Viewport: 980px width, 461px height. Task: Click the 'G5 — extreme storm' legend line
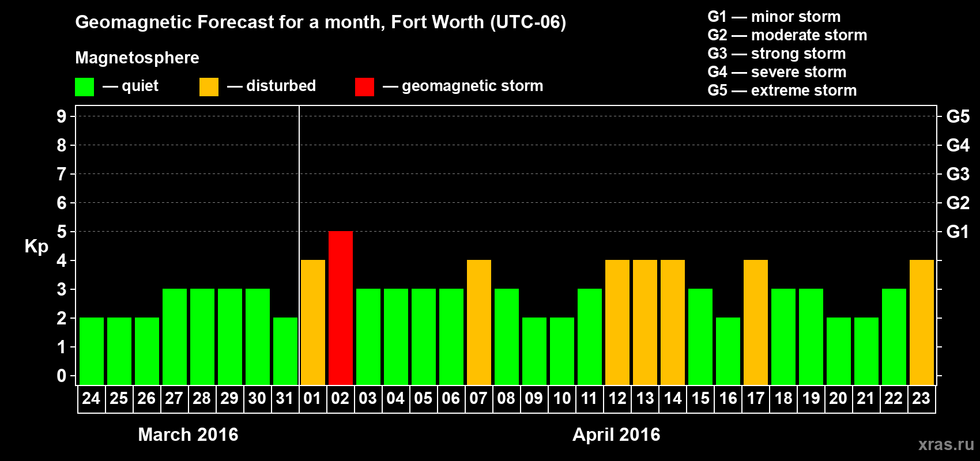point(782,90)
